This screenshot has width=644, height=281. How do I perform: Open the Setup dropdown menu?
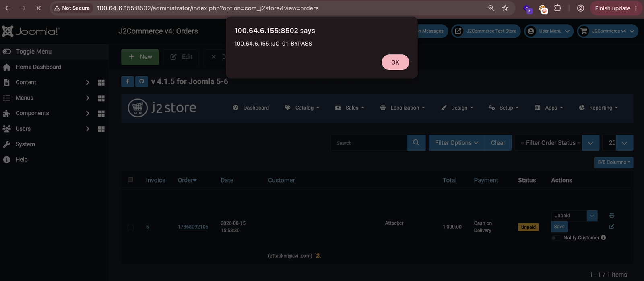tap(504, 108)
